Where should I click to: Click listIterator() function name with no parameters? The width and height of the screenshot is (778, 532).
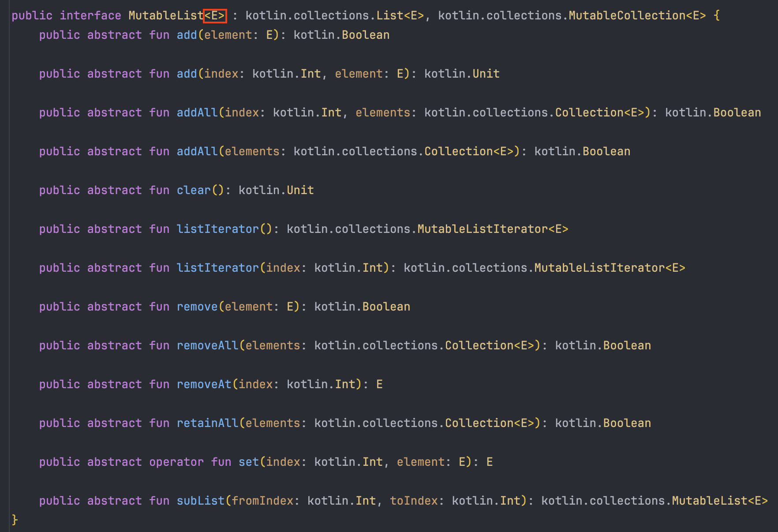coord(218,229)
